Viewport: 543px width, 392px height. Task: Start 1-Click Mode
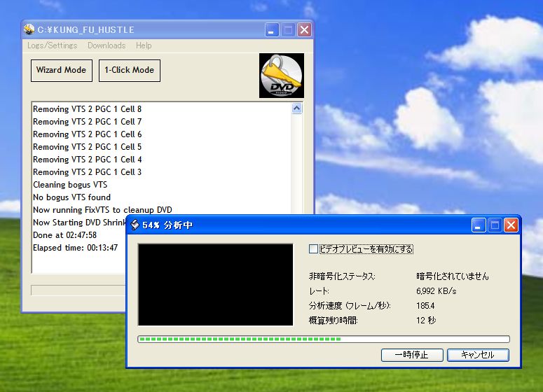pos(130,71)
